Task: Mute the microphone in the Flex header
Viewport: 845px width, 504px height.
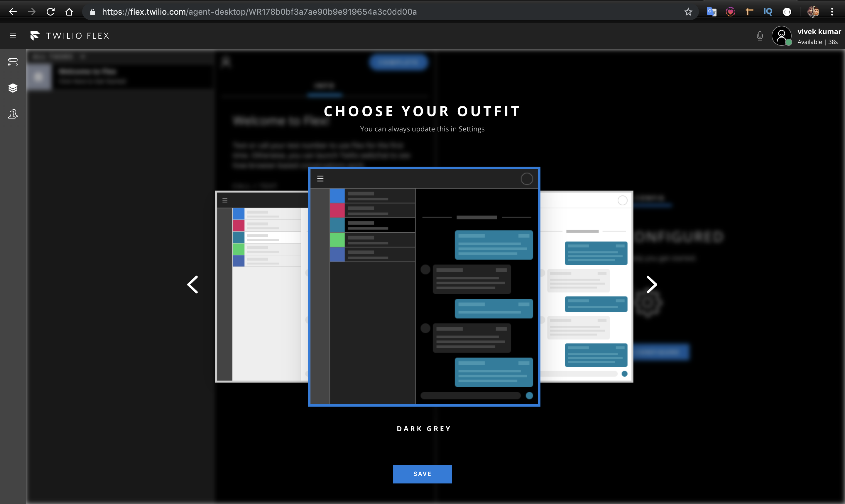Action: pyautogui.click(x=760, y=36)
